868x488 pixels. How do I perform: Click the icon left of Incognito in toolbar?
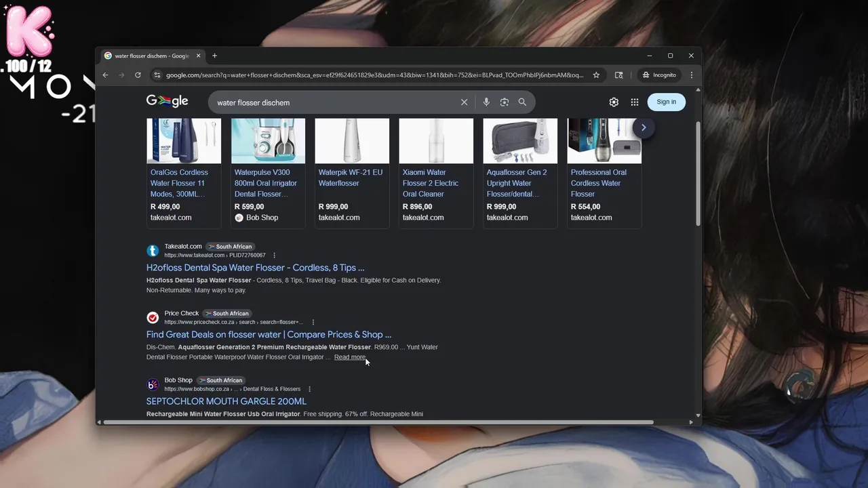click(618, 75)
